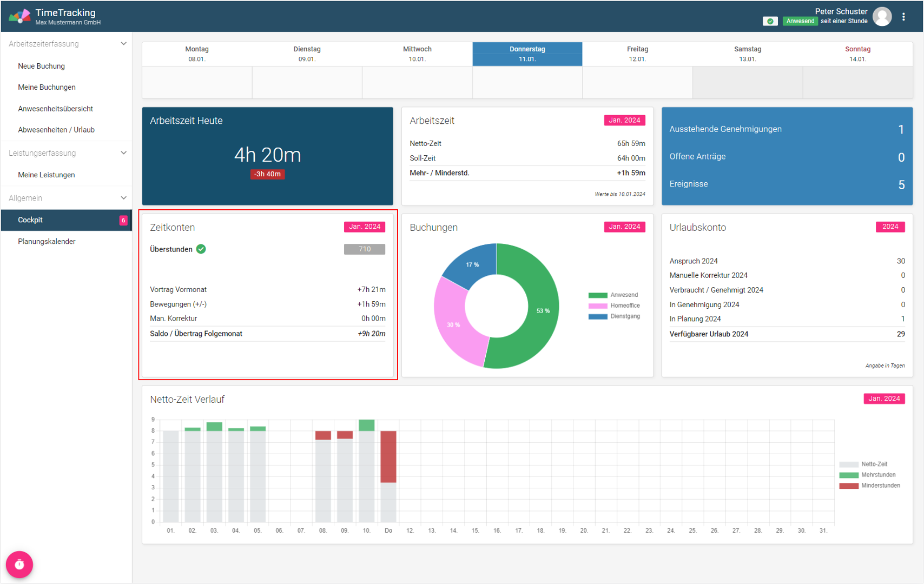Collapse the Arbeitszeiterfassung sidebar section
The width and height of the screenshot is (924, 584).
123,44
